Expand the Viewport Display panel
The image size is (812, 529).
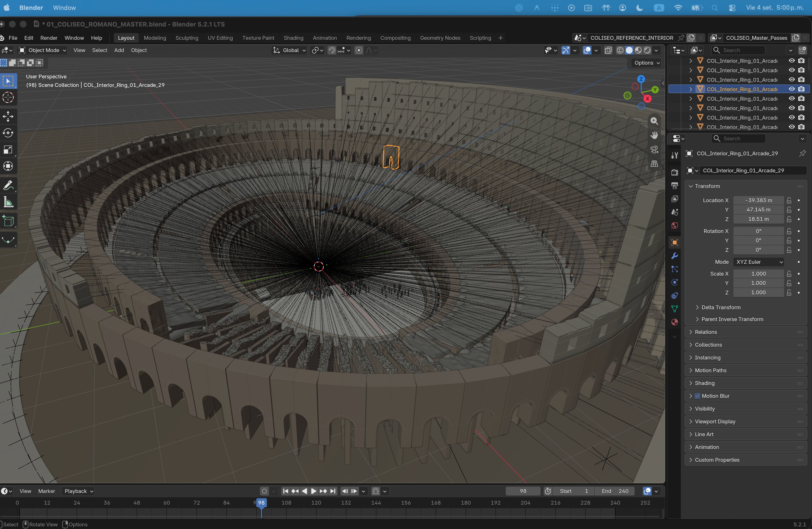pyautogui.click(x=715, y=421)
